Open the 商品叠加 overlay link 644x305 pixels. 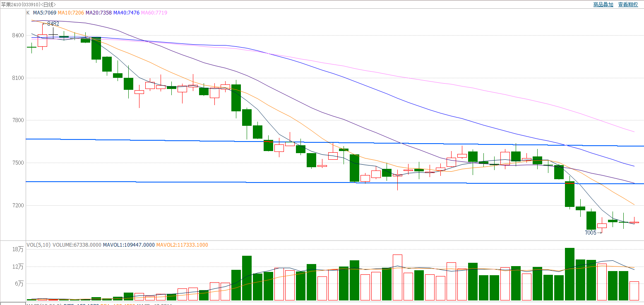[603, 5]
